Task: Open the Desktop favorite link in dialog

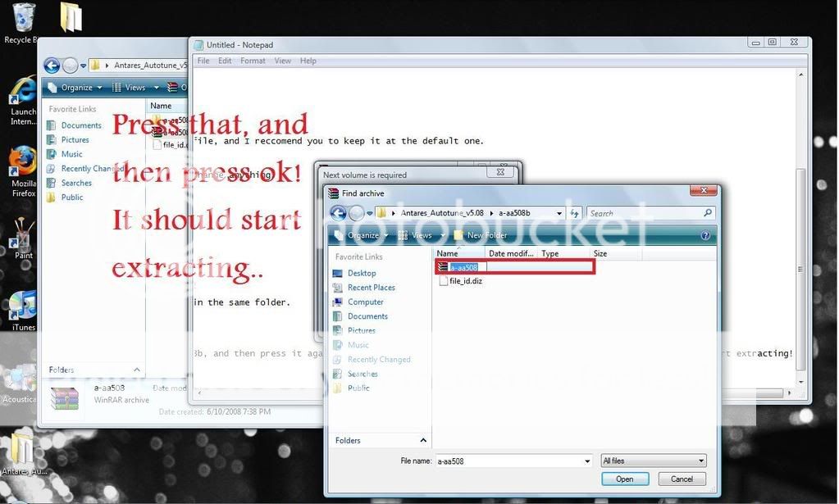Action: click(362, 273)
